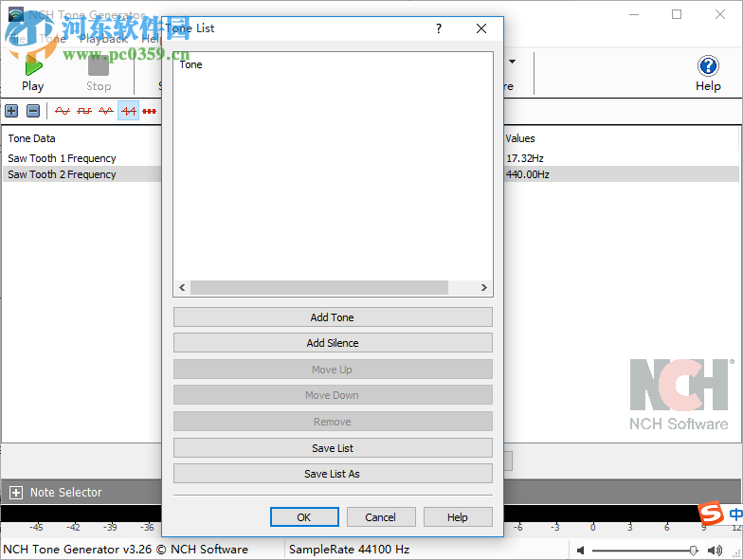Click the scrollbar left arrow in Tone List
Viewport: 743px width, 560px height.
pyautogui.click(x=182, y=288)
